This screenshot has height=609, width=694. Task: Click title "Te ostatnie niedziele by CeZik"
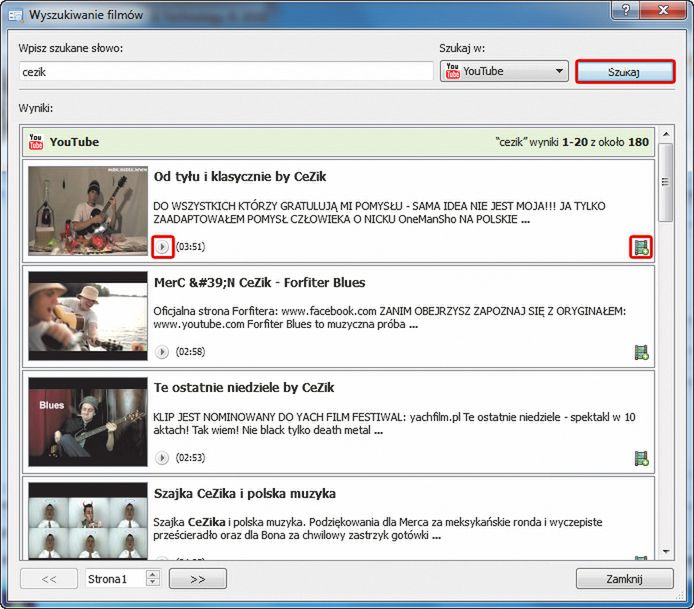[244, 388]
